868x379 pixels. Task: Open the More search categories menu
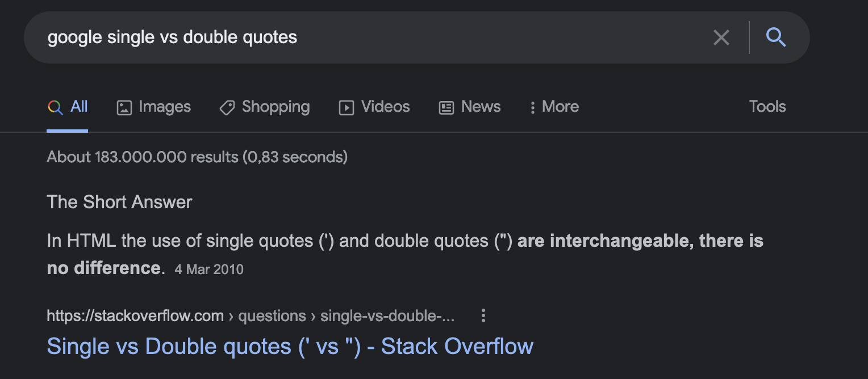click(553, 107)
